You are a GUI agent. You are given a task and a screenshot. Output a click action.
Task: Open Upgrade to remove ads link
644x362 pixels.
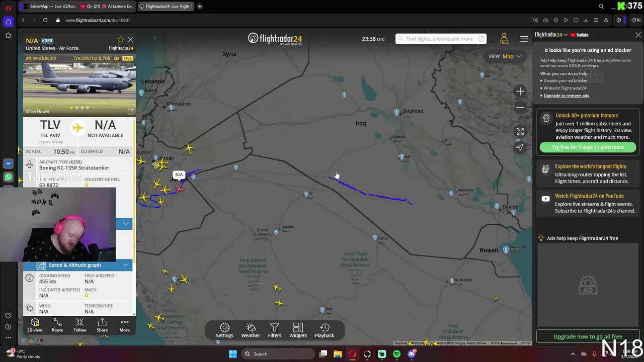(566, 96)
